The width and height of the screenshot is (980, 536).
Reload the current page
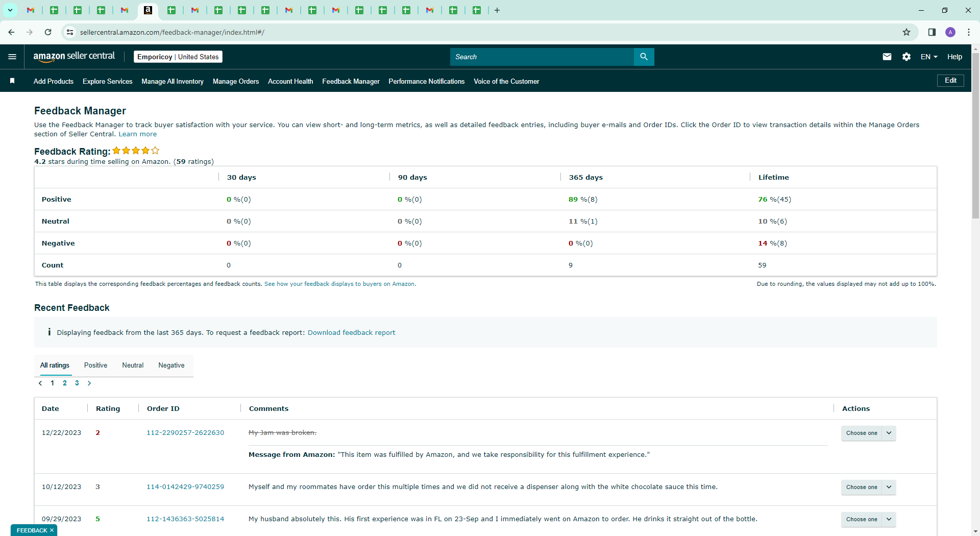(x=48, y=32)
